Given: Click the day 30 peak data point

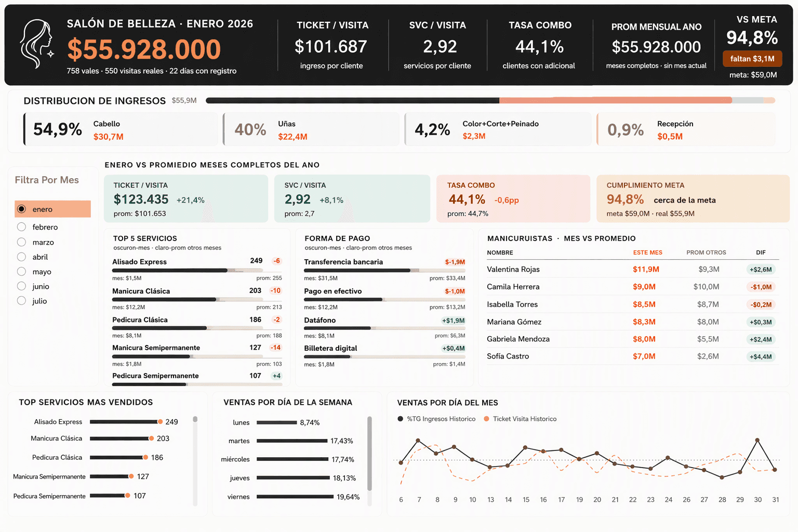Looking at the screenshot, I should pyautogui.click(x=757, y=440).
